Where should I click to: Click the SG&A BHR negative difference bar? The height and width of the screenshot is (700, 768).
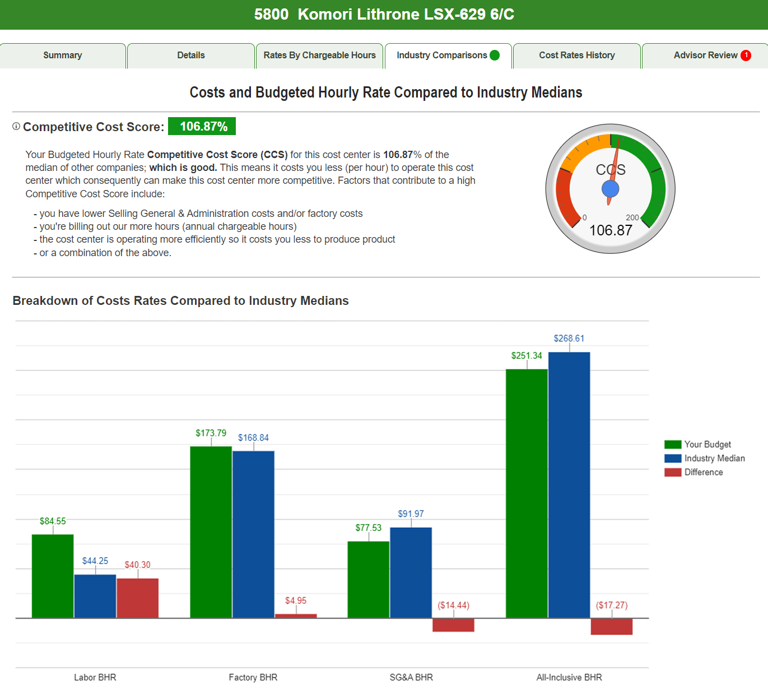tap(454, 625)
